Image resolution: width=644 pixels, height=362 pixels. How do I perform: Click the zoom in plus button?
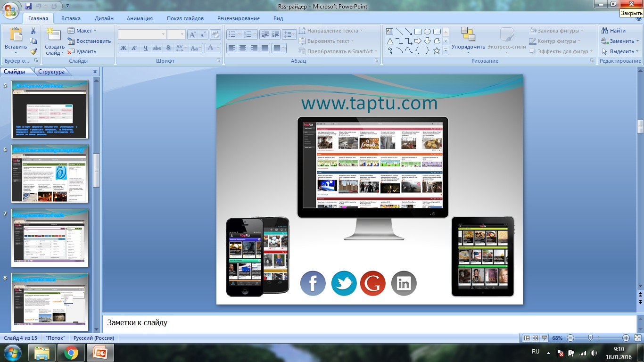pyautogui.click(x=626, y=338)
